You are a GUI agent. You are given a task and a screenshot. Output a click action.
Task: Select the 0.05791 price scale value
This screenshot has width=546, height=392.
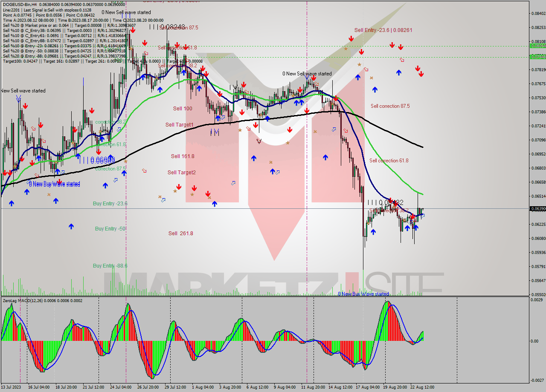coord(538,266)
